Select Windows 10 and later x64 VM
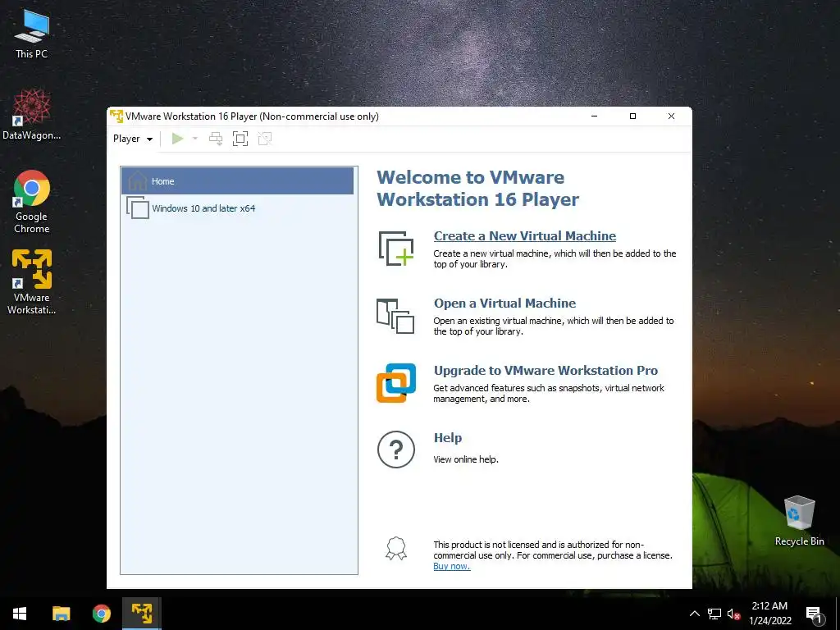The image size is (840, 630). pos(237,208)
